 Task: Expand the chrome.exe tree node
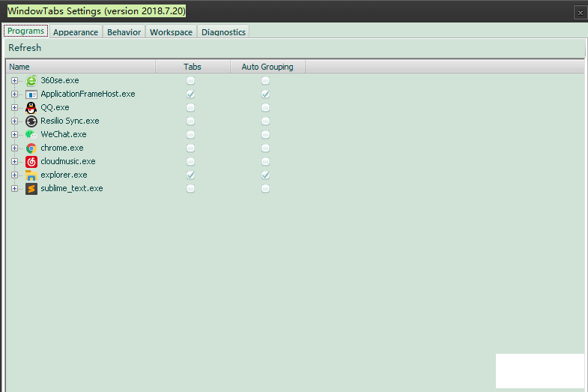(x=15, y=148)
